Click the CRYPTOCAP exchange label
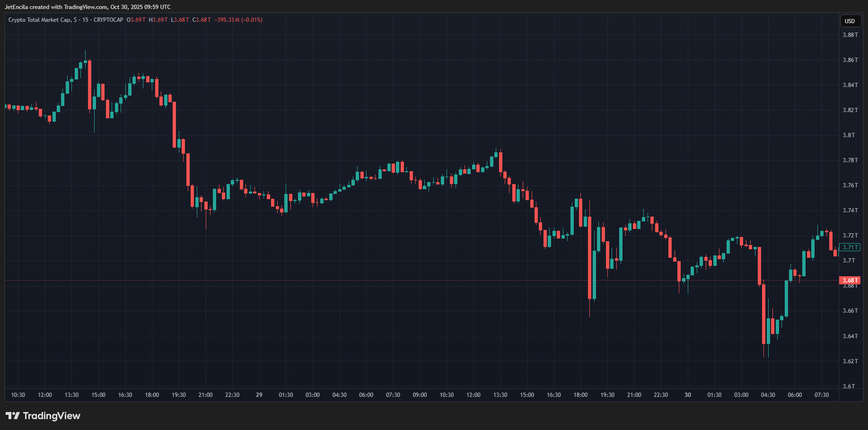This screenshot has width=868, height=430. pos(108,20)
